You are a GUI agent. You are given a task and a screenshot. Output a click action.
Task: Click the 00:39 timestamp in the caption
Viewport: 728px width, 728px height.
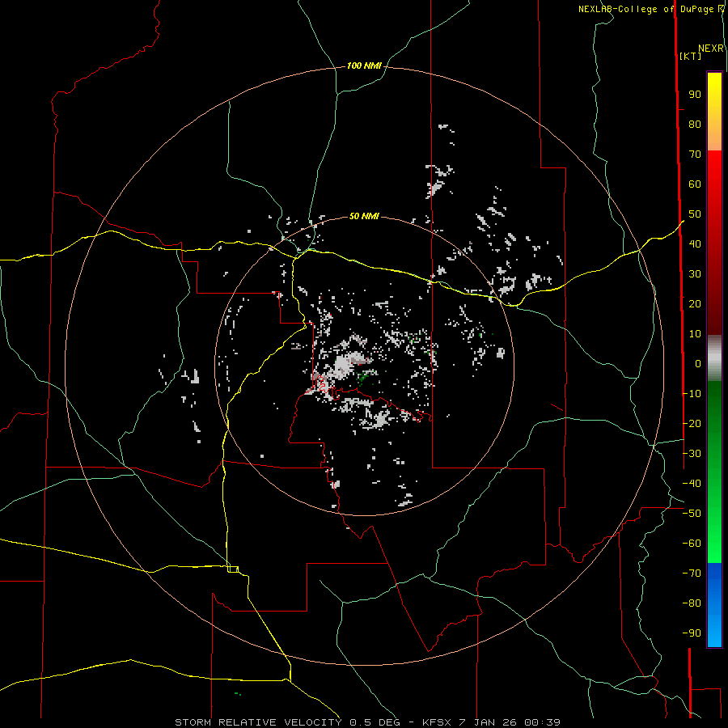coord(542,722)
